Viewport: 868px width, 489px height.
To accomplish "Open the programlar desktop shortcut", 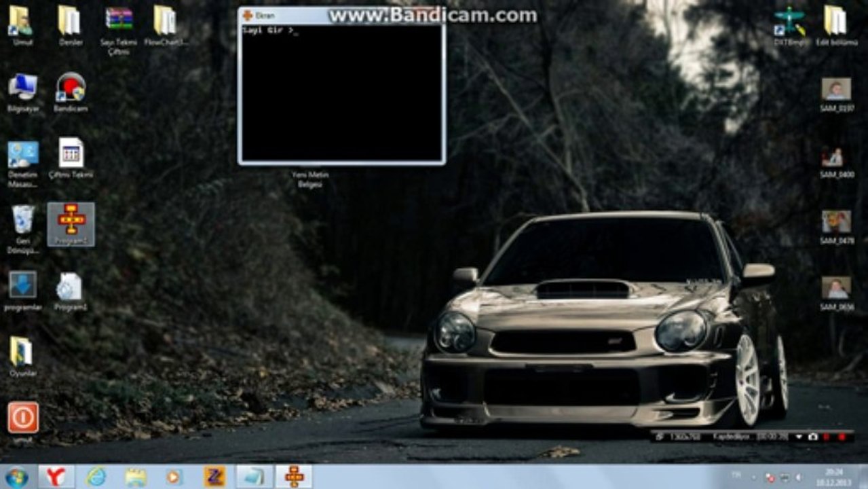I will coord(22,291).
